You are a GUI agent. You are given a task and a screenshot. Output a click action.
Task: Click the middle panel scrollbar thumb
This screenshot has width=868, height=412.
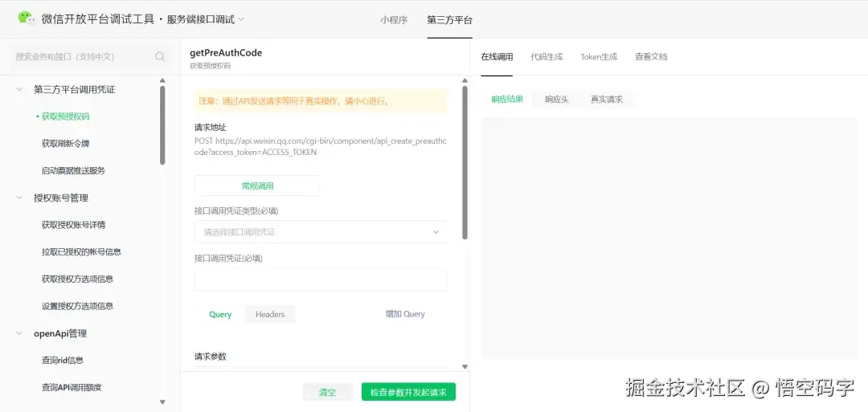pyautogui.click(x=465, y=162)
